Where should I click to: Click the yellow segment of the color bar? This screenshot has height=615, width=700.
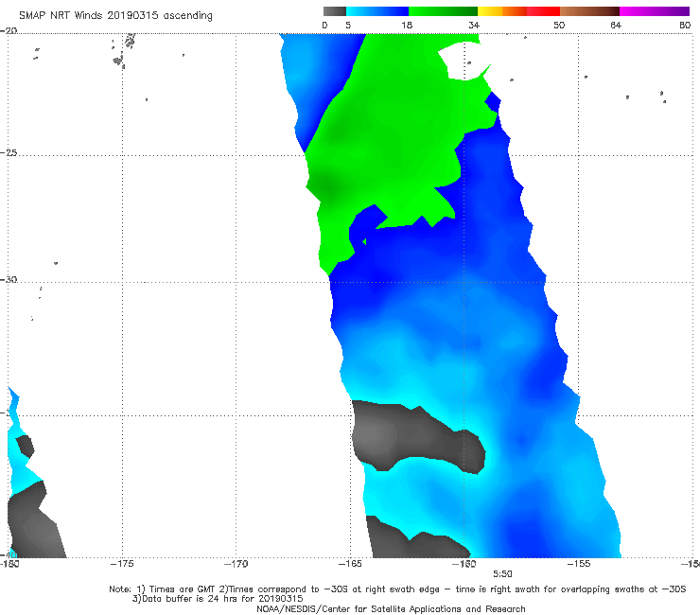pyautogui.click(x=490, y=11)
